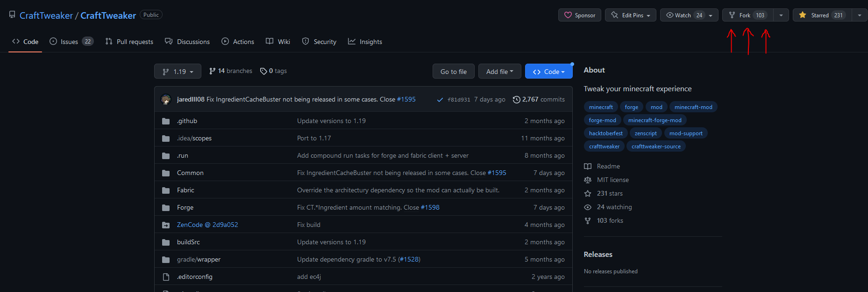Open the MIT license link
The width and height of the screenshot is (868, 292).
pos(606,180)
